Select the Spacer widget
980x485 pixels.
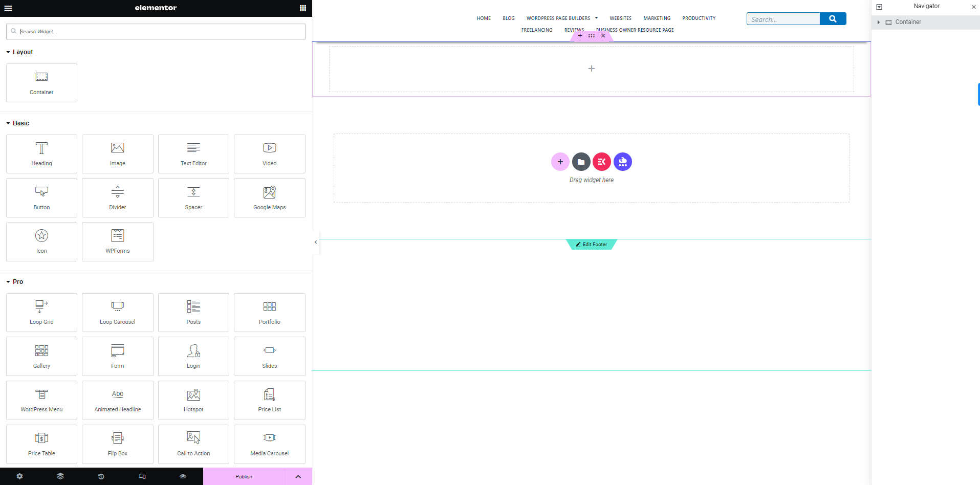pyautogui.click(x=193, y=198)
